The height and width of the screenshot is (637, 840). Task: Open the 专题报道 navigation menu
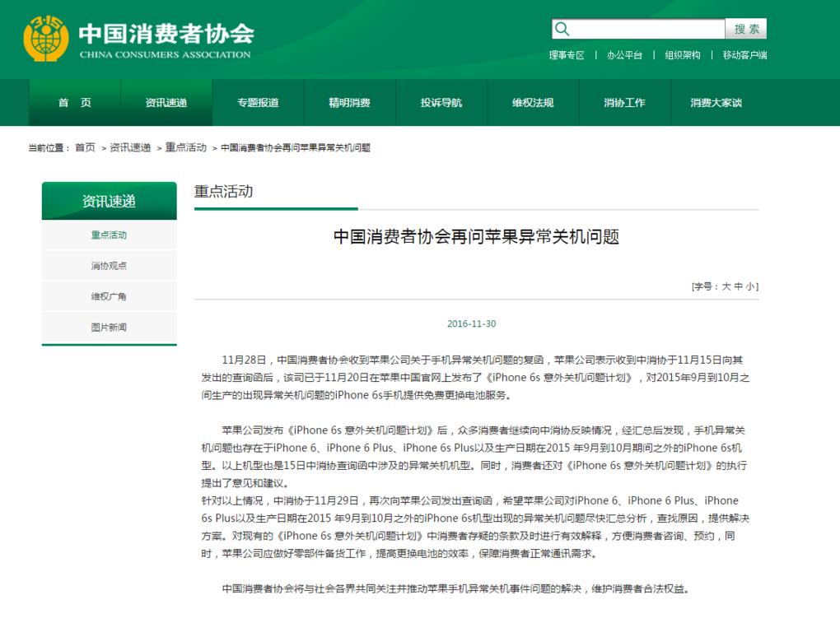258,103
